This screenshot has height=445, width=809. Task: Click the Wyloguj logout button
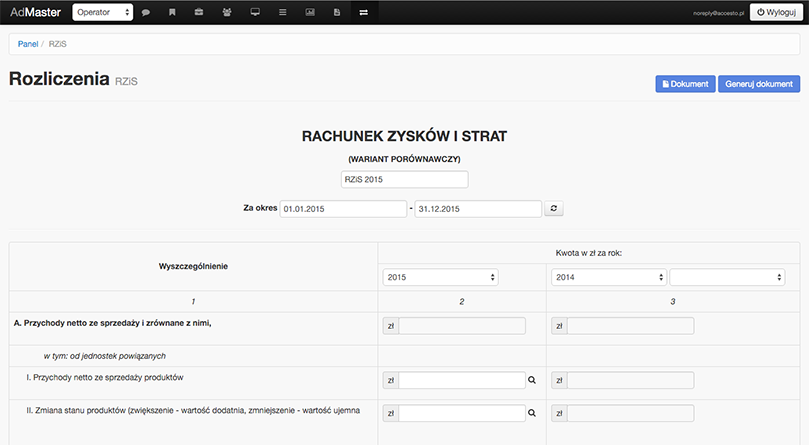(x=776, y=12)
